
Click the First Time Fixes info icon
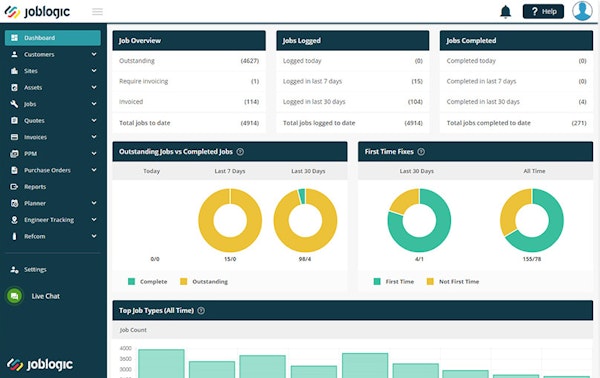click(x=421, y=152)
